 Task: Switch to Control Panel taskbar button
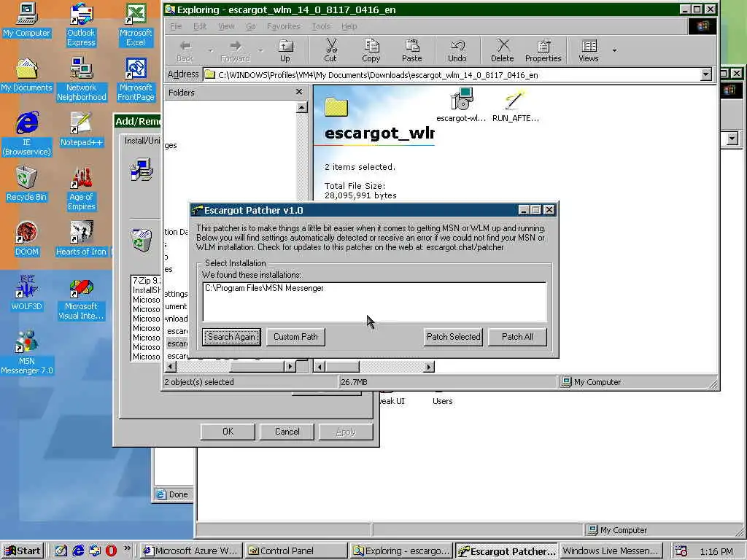pyautogui.click(x=296, y=551)
